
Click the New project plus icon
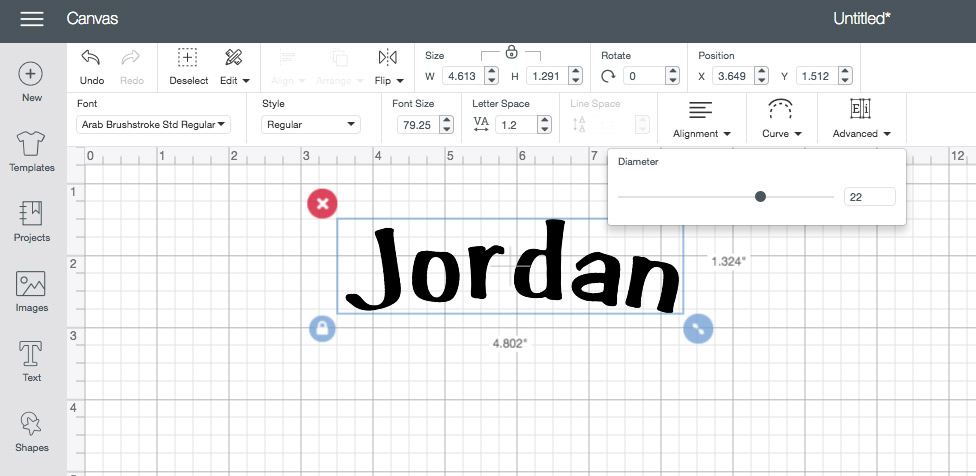coord(31,74)
